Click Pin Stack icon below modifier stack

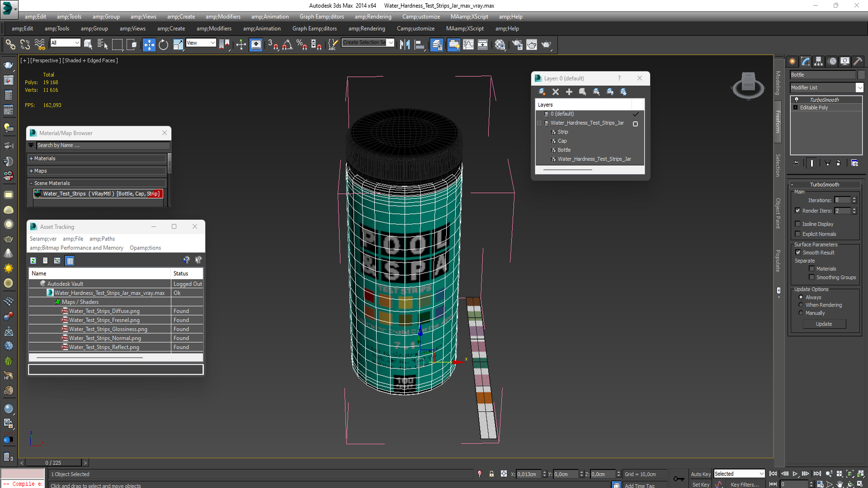pyautogui.click(x=796, y=163)
